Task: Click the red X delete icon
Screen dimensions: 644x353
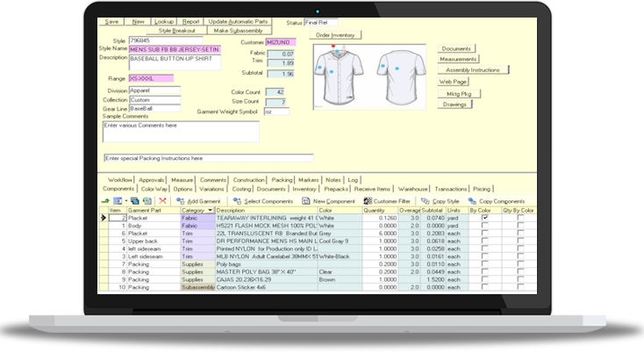Action: tap(162, 201)
